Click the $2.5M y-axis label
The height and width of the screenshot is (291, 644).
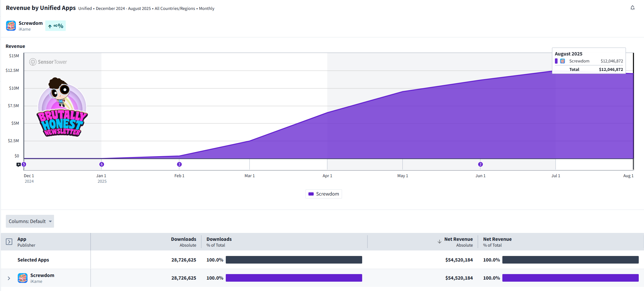13,141
